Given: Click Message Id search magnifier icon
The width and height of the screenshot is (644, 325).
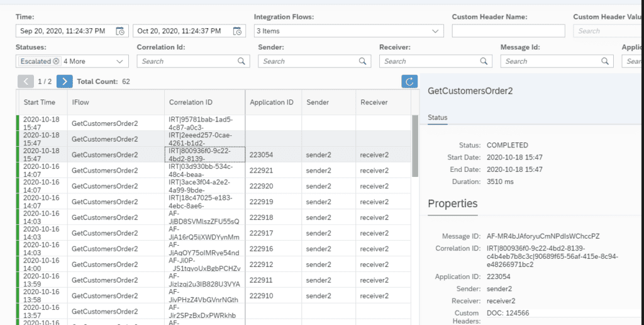Looking at the screenshot, I should [605, 61].
